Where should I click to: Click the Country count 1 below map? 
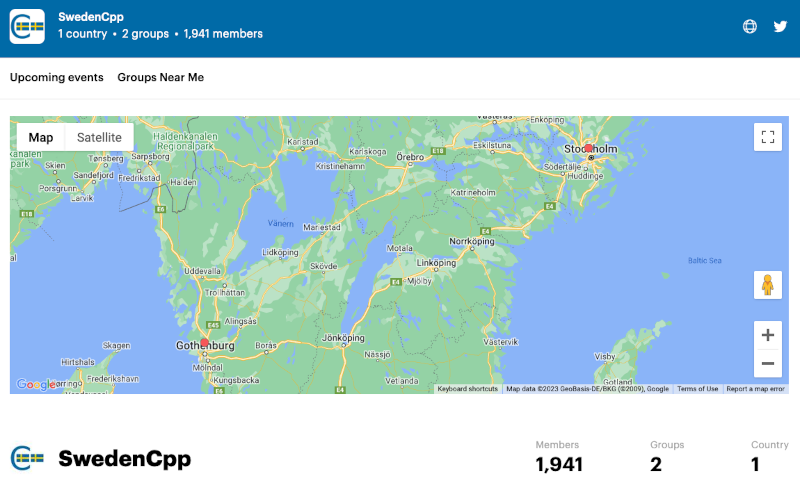coord(755,464)
